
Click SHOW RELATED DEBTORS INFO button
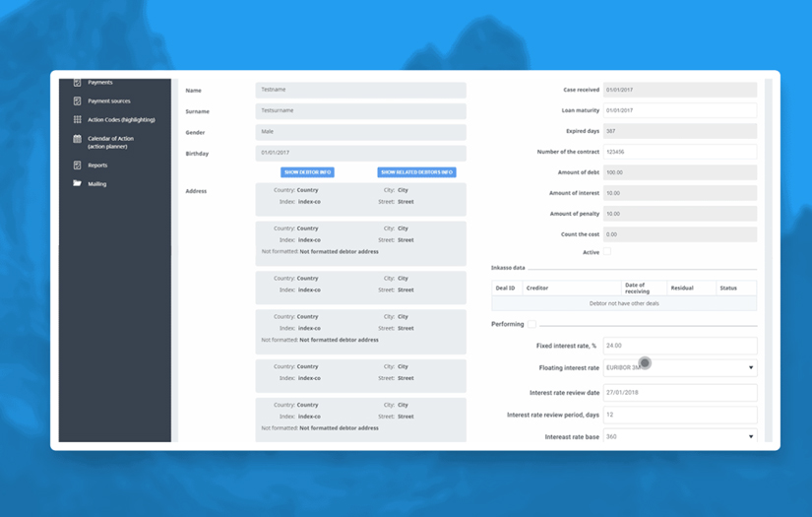click(x=417, y=172)
